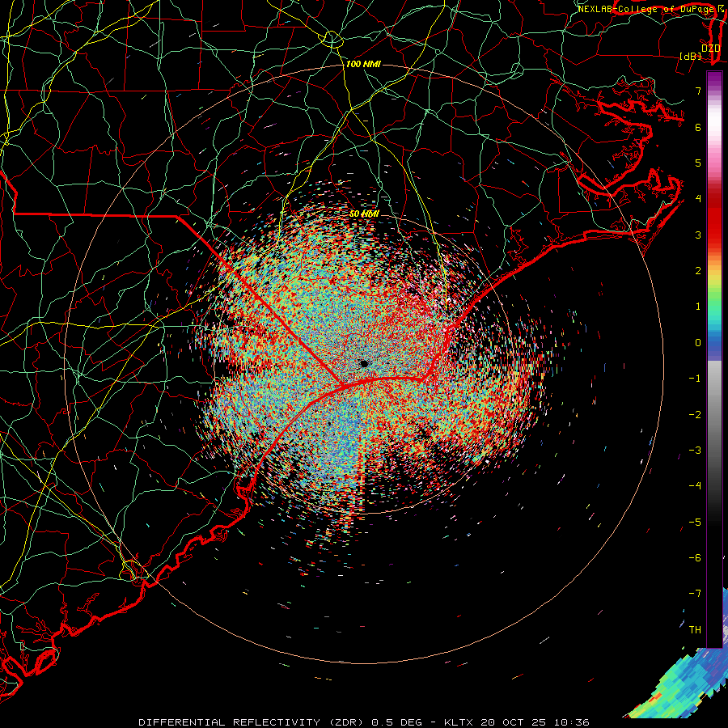
Task: Click the "2" label on the color scale
Action: [698, 271]
